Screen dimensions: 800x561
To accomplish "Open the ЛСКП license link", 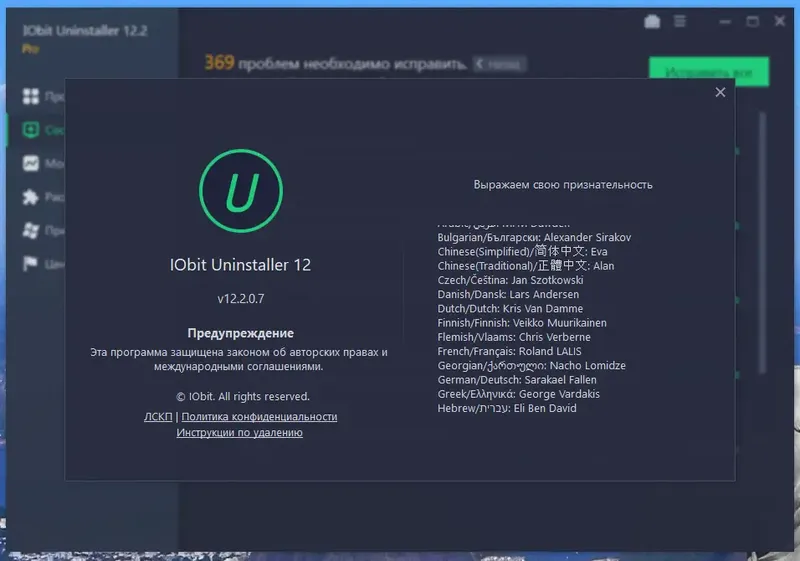I will (158, 417).
